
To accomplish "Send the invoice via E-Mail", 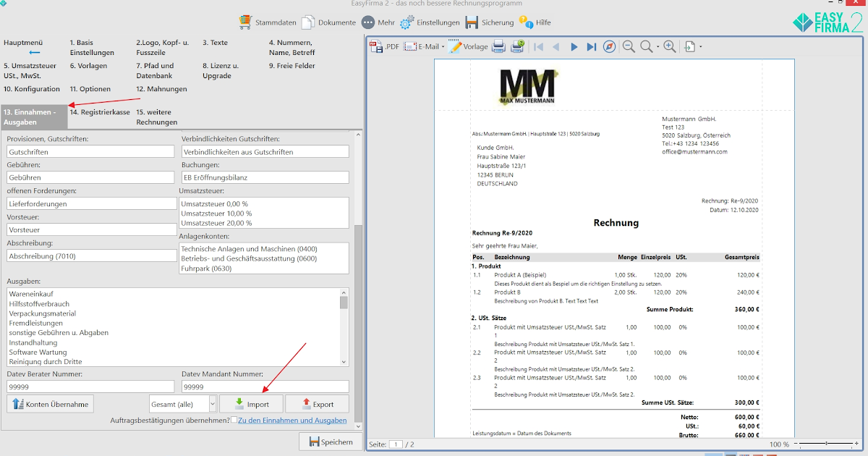I will click(422, 46).
